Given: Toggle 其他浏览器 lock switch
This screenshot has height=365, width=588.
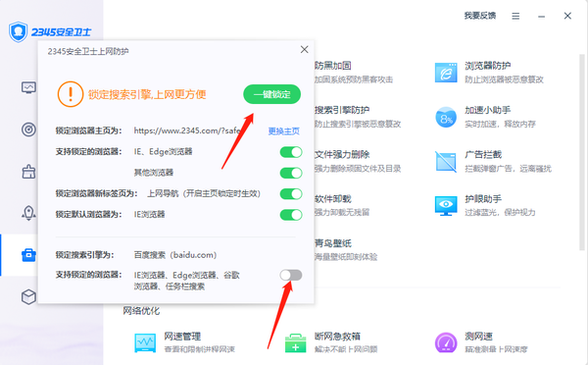Looking at the screenshot, I should click(291, 173).
